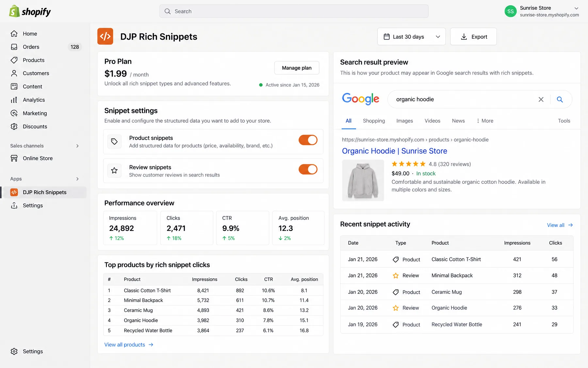Click the top Search field

[x=294, y=11]
